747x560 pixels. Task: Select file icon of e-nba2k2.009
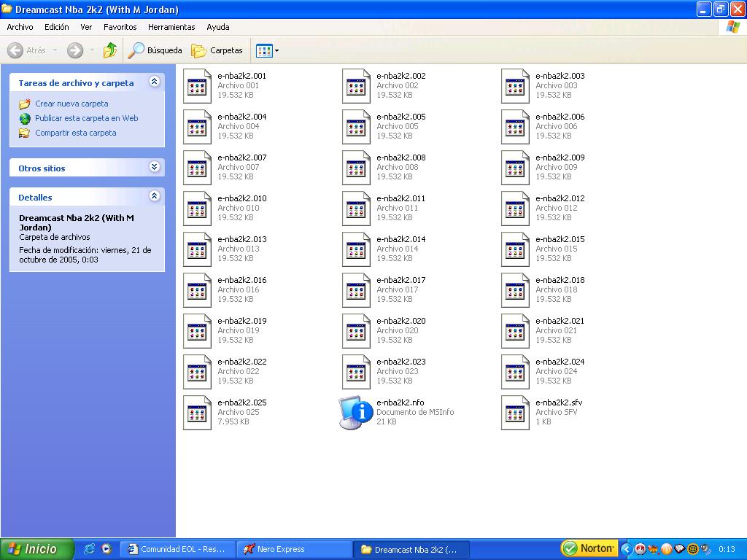coord(516,168)
